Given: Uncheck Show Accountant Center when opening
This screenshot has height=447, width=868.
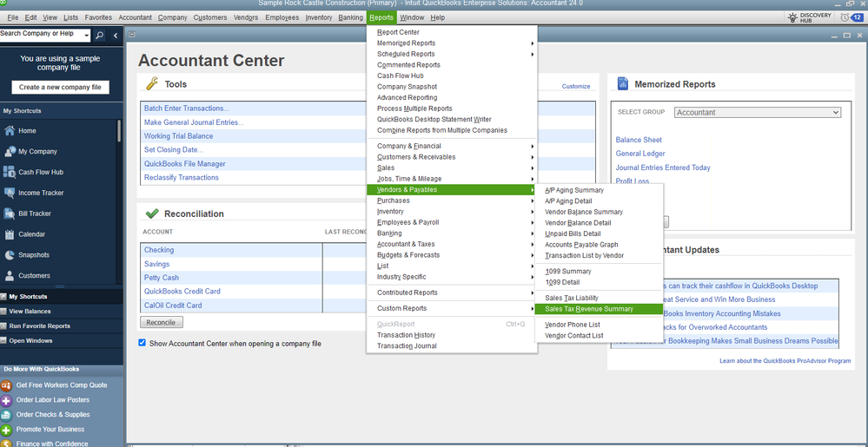Looking at the screenshot, I should tap(142, 343).
